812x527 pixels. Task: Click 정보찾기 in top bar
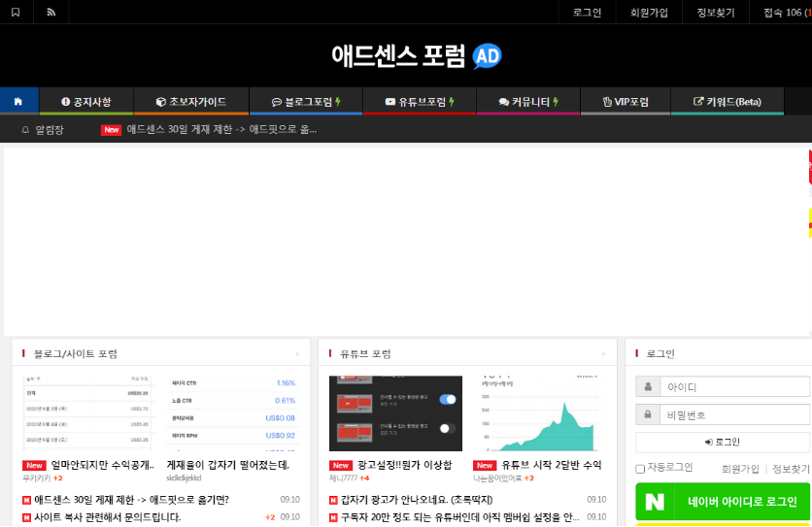click(716, 13)
